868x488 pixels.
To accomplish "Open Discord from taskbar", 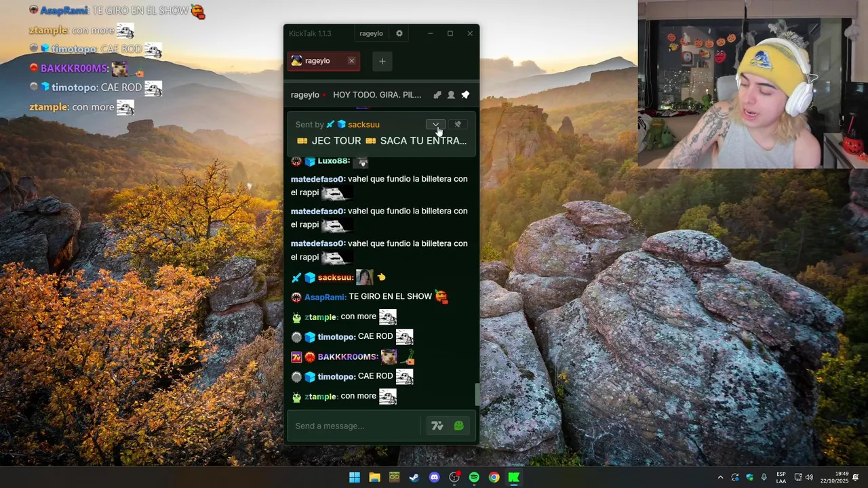I will click(x=434, y=477).
